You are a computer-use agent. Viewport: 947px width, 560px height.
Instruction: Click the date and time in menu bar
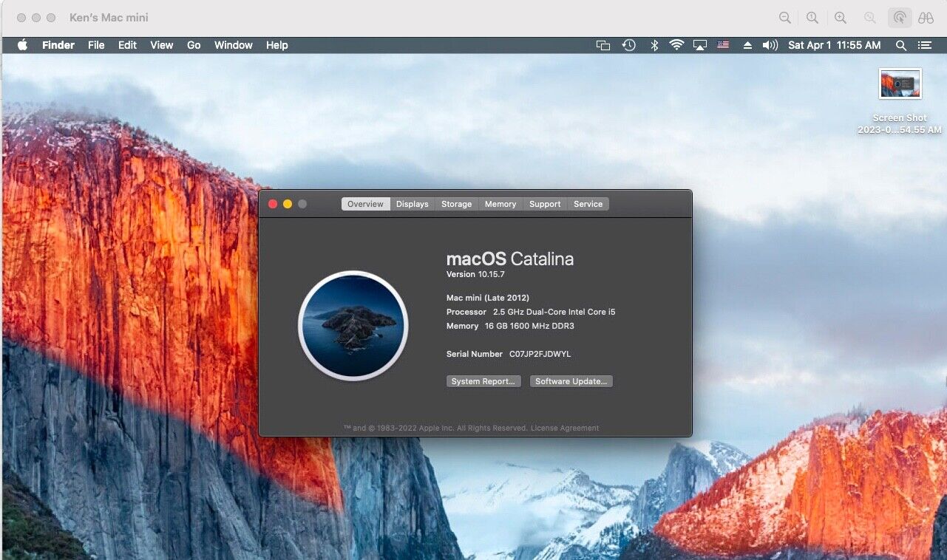point(835,45)
